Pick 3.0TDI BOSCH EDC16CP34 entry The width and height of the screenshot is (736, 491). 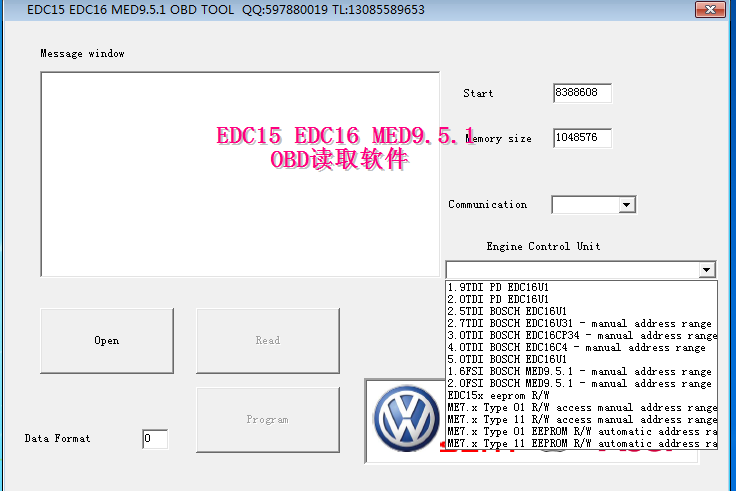click(581, 336)
